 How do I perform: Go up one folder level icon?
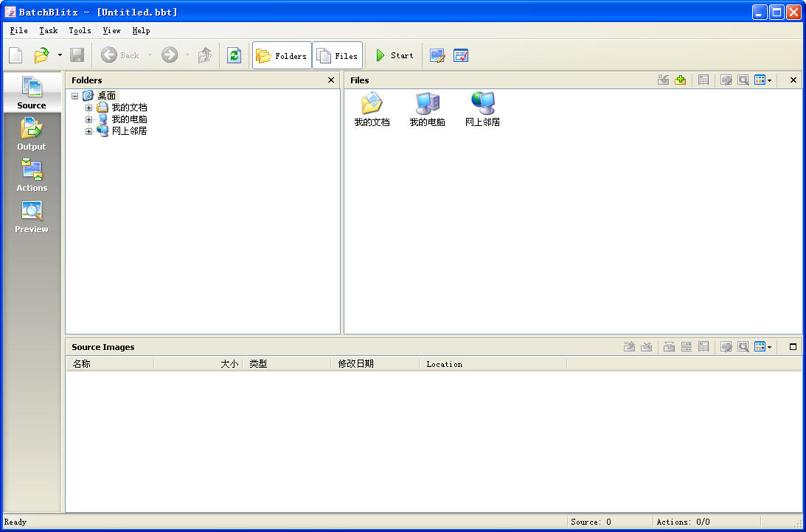click(x=205, y=55)
